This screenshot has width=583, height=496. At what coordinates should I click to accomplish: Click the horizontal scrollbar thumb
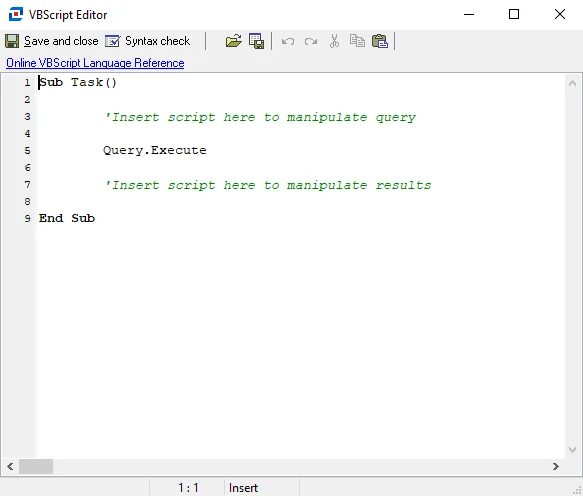coord(36,466)
